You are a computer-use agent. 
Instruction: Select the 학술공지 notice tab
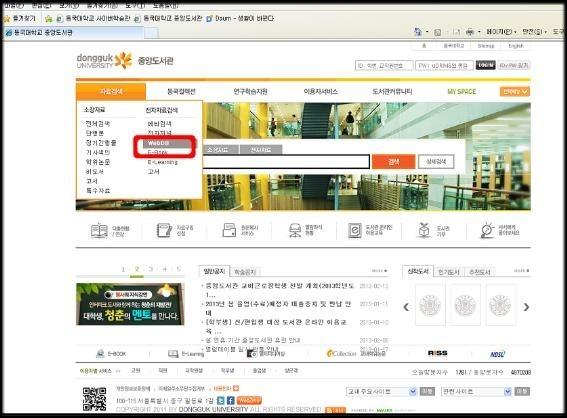245,272
